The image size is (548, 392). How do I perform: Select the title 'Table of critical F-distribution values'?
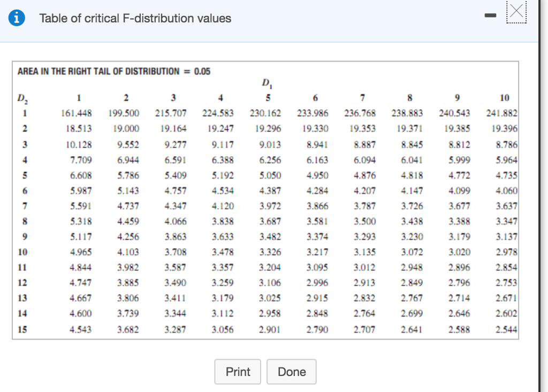[134, 18]
